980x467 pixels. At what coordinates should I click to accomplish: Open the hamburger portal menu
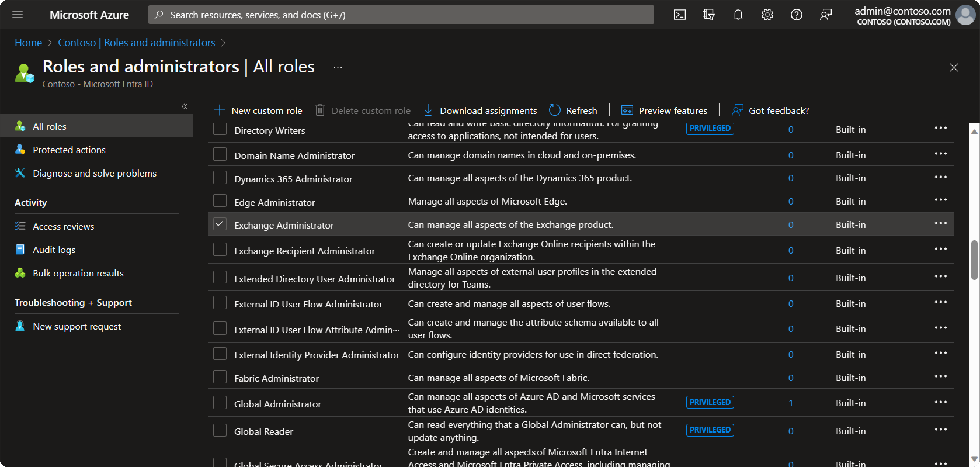tap(18, 15)
